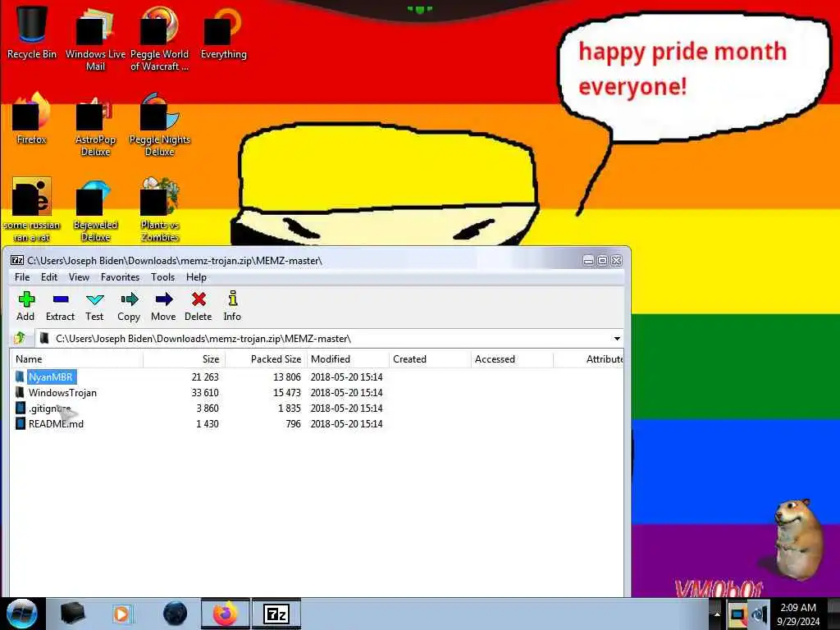
Task: Click the modified date of README.md
Action: [347, 424]
